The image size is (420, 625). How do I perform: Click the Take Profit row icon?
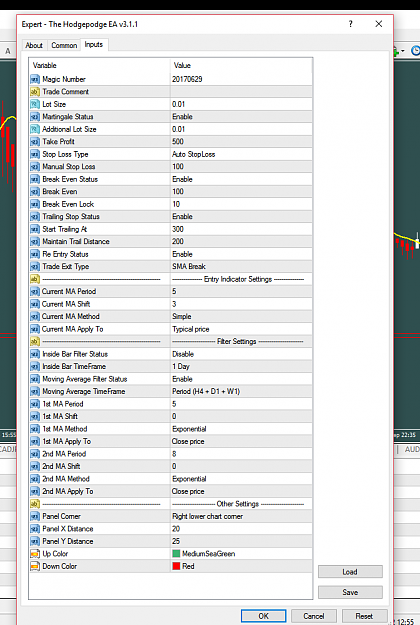pyautogui.click(x=35, y=142)
